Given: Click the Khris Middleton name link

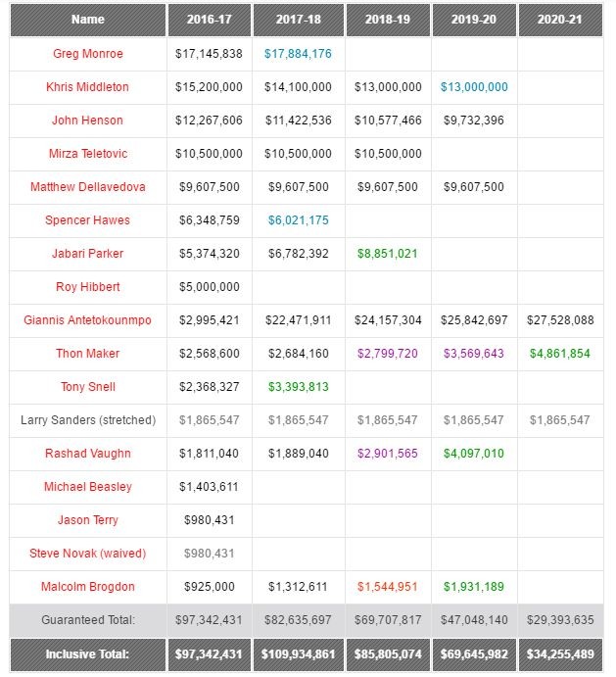Looking at the screenshot, I should [88, 87].
